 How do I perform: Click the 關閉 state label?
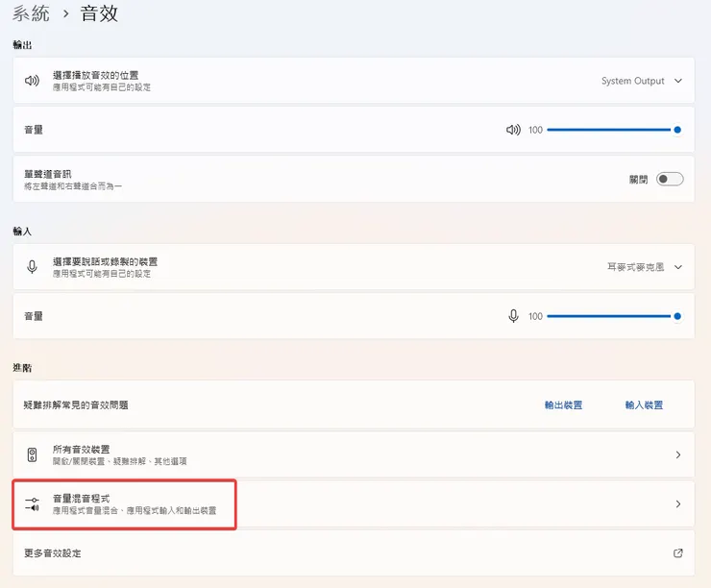(638, 180)
